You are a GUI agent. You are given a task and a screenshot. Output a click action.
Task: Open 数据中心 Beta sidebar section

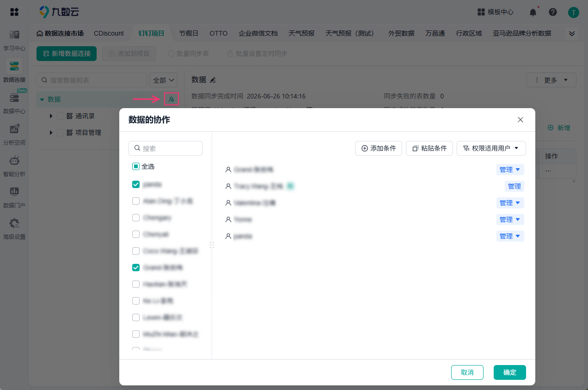point(14,103)
